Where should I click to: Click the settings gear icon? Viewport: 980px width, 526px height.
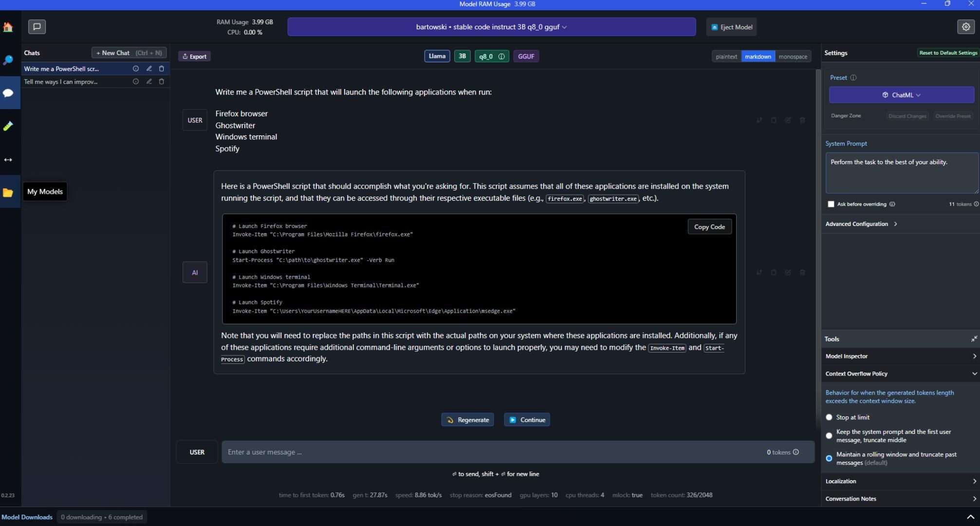[x=966, y=27]
